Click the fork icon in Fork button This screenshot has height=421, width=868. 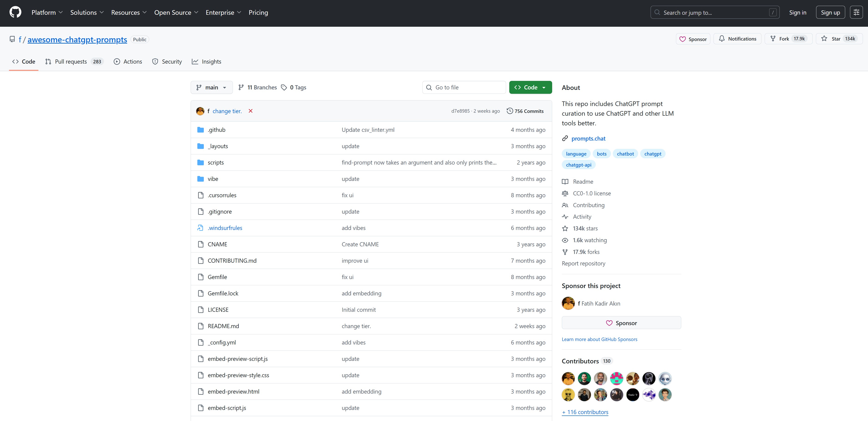coord(773,39)
